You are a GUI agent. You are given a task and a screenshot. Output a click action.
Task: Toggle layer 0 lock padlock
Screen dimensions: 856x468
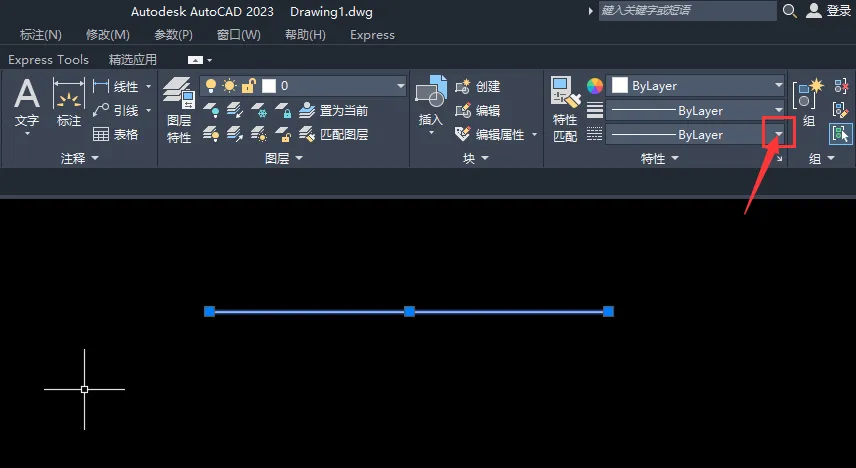click(249, 86)
